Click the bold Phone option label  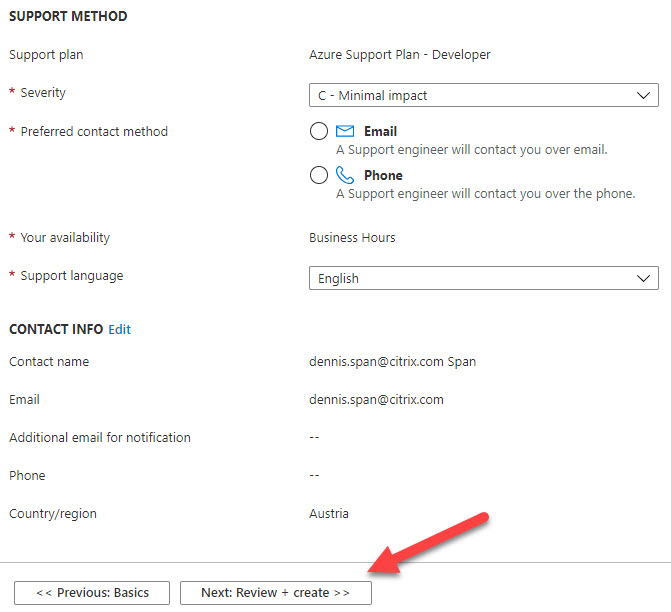coord(383,175)
